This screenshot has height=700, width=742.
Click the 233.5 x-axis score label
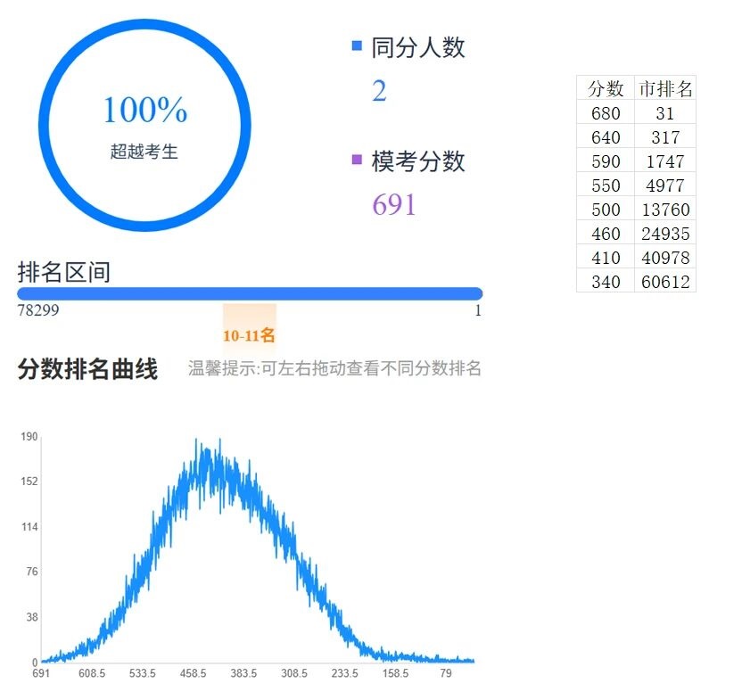(x=344, y=673)
